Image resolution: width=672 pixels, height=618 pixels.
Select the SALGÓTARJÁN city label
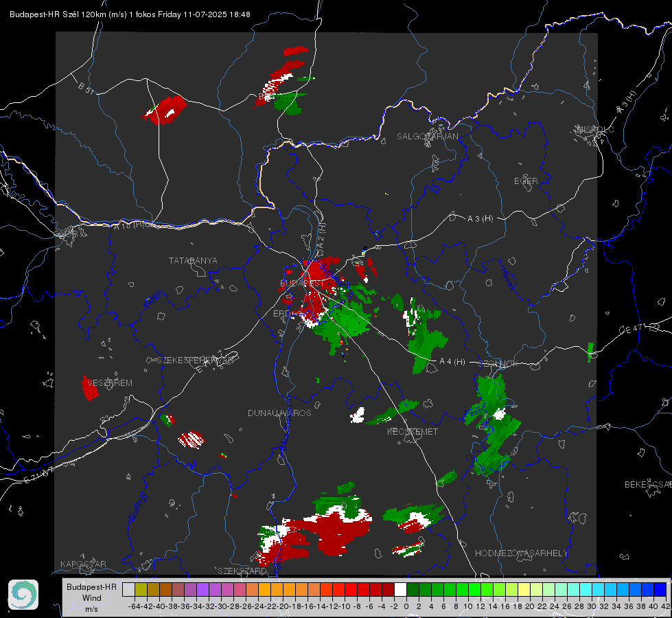427,137
